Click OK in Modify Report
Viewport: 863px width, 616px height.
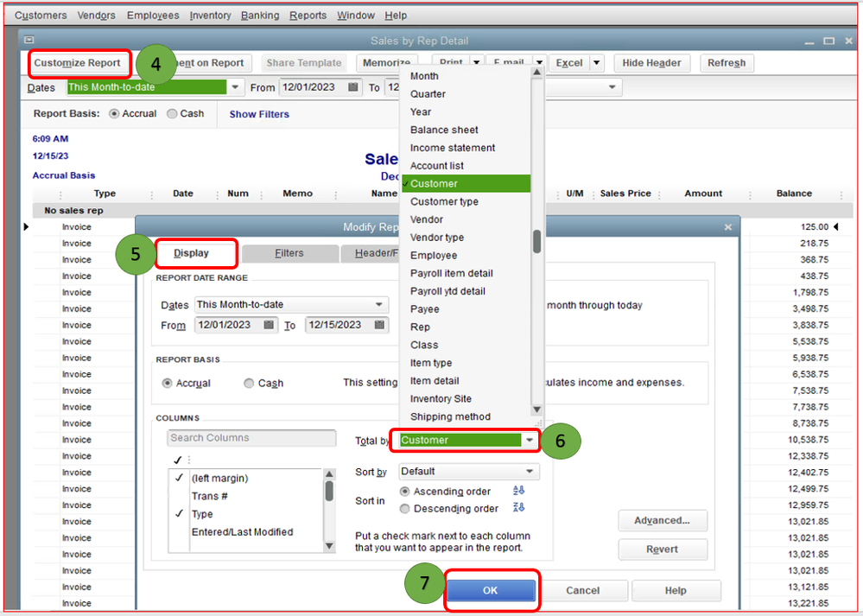(x=491, y=590)
